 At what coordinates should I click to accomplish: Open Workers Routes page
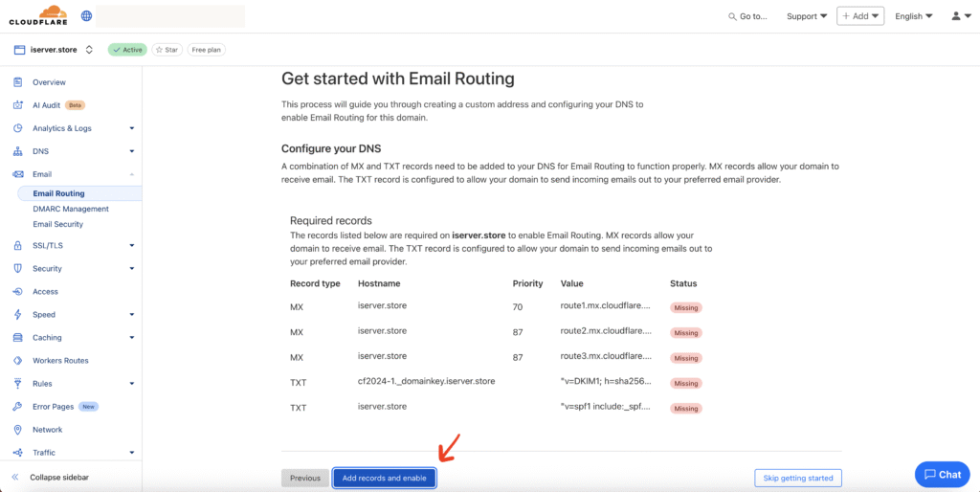tap(60, 361)
